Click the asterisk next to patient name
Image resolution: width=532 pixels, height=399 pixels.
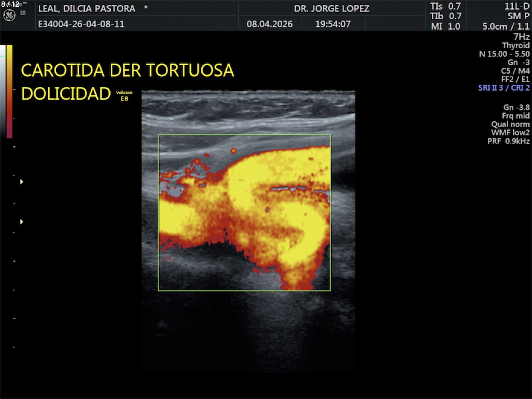tap(146, 8)
